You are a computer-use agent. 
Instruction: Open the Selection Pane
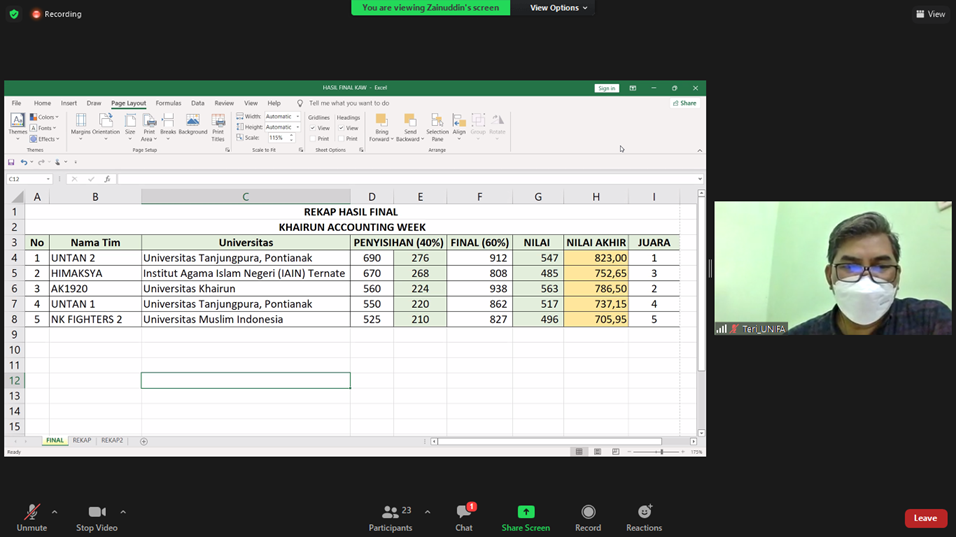tap(437, 126)
